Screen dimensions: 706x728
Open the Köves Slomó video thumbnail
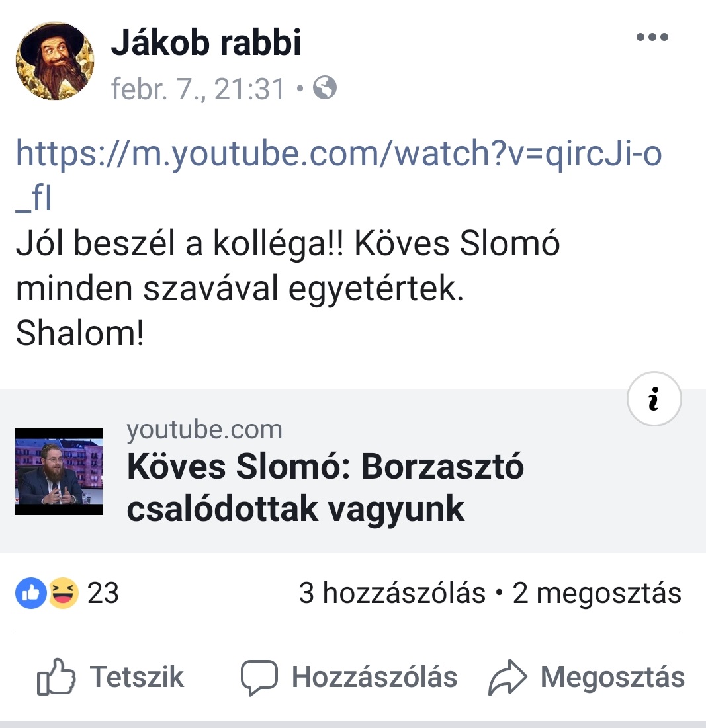59,471
